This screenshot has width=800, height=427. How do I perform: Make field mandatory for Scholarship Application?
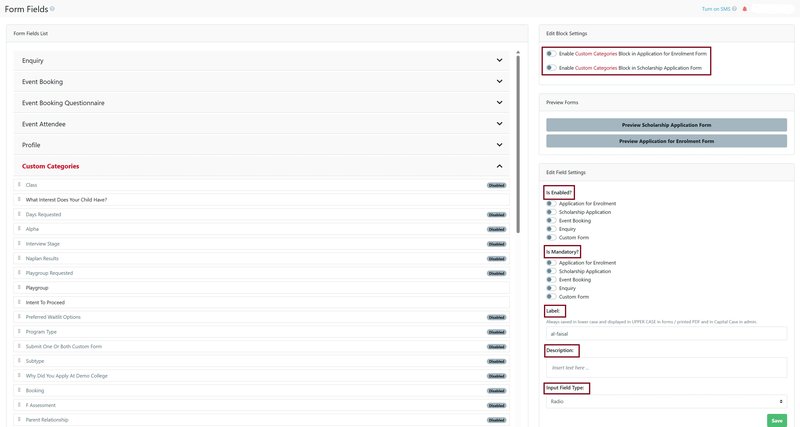[x=551, y=271]
